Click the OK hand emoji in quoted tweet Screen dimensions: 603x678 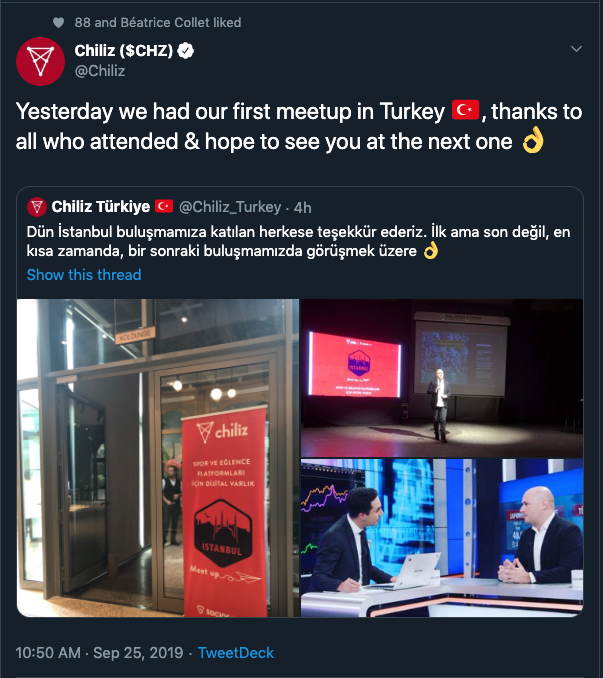(431, 250)
